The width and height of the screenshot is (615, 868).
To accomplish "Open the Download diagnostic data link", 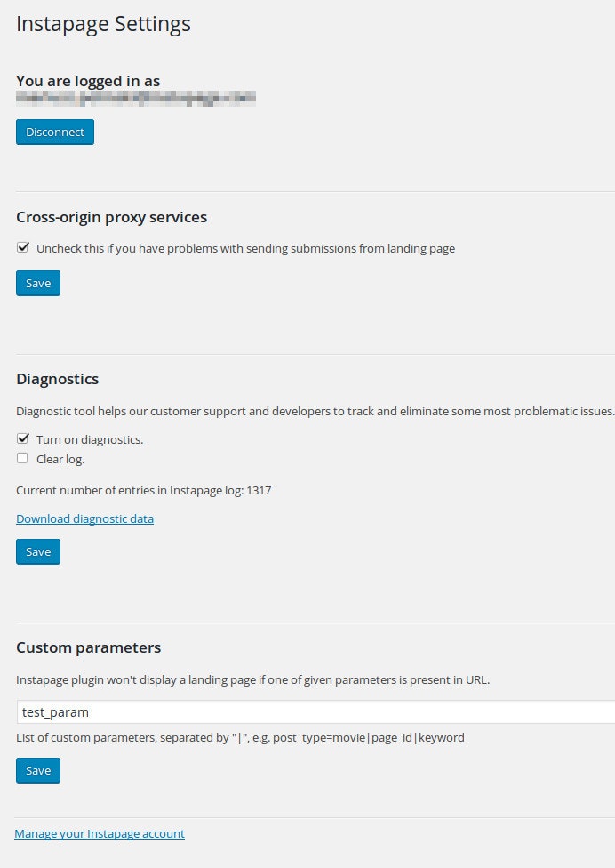I will [84, 518].
